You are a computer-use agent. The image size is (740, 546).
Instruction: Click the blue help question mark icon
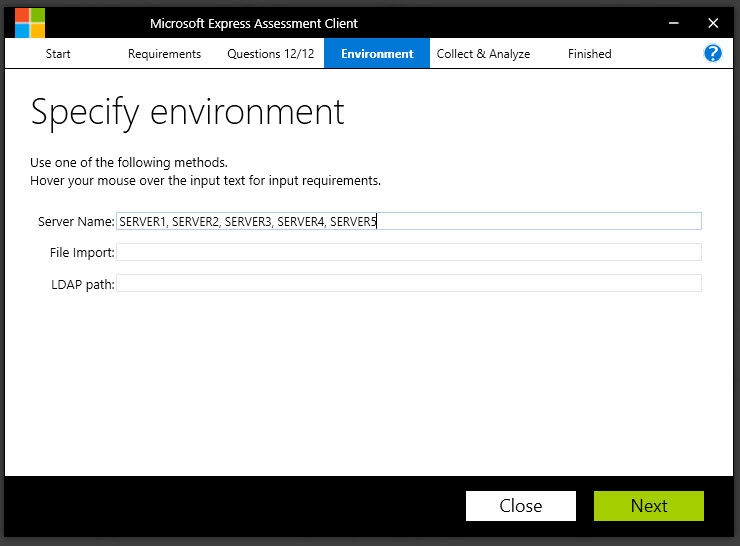point(713,54)
